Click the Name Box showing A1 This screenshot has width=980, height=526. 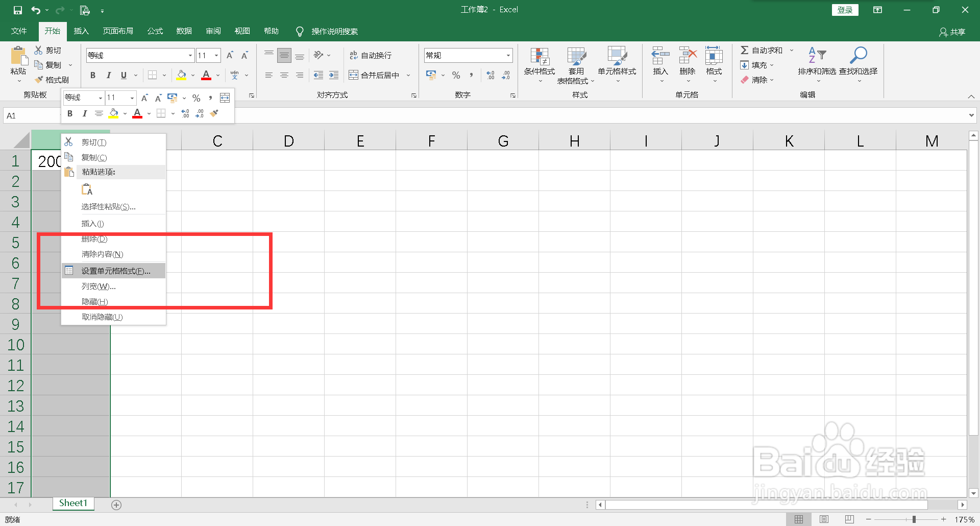click(32, 116)
